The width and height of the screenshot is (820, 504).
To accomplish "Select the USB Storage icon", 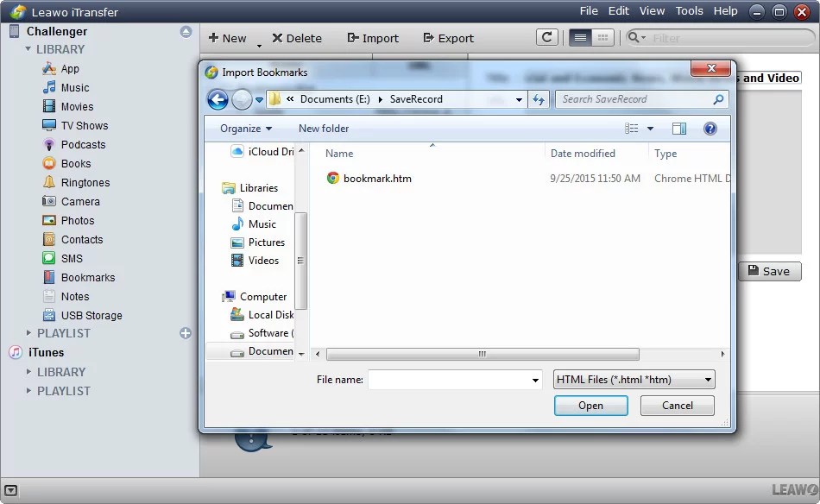I will tap(47, 315).
